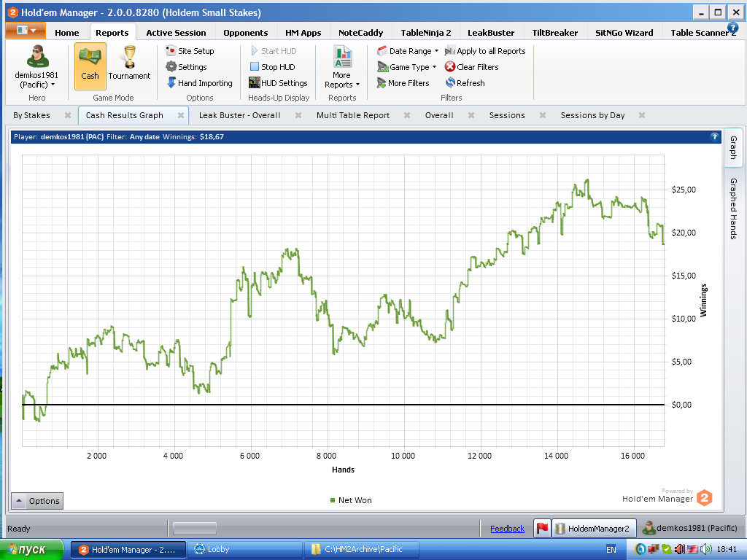Click Apply to all Reports
This screenshot has height=560, width=747.
tap(485, 51)
